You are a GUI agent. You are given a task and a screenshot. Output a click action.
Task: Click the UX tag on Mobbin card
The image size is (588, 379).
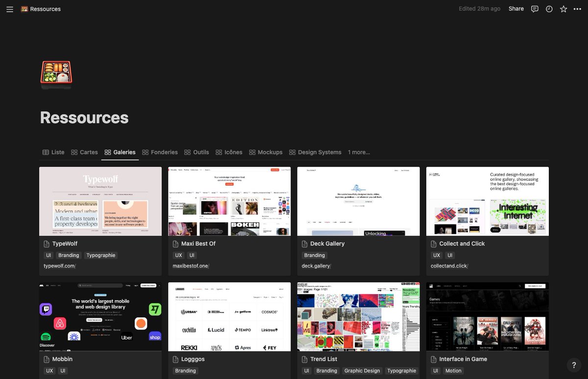(49, 371)
